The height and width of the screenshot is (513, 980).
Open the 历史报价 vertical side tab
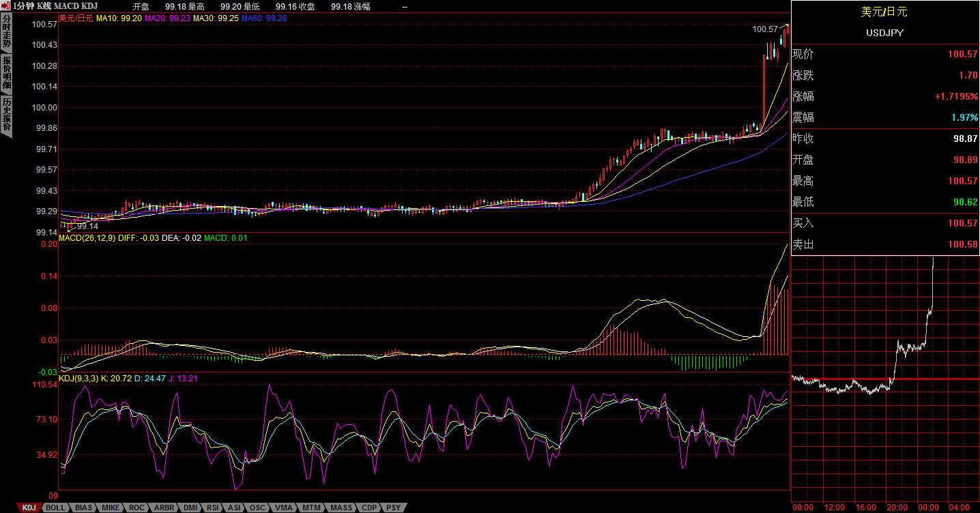[6, 115]
